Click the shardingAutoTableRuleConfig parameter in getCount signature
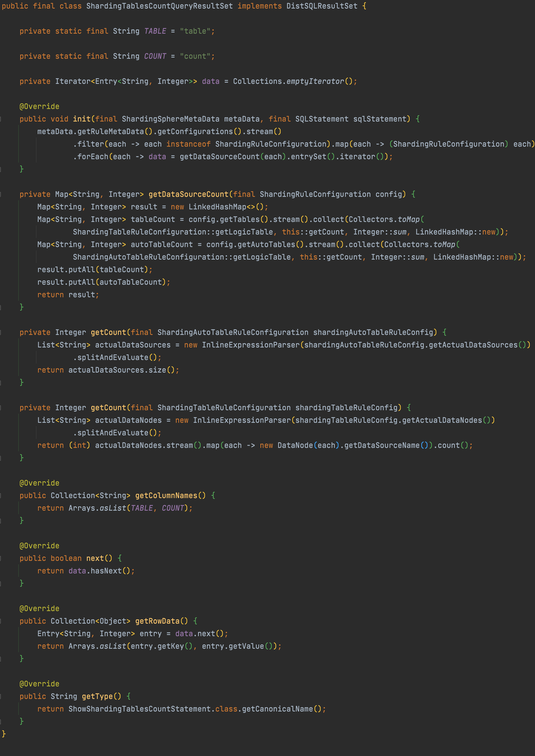The image size is (535, 756). tap(373, 333)
